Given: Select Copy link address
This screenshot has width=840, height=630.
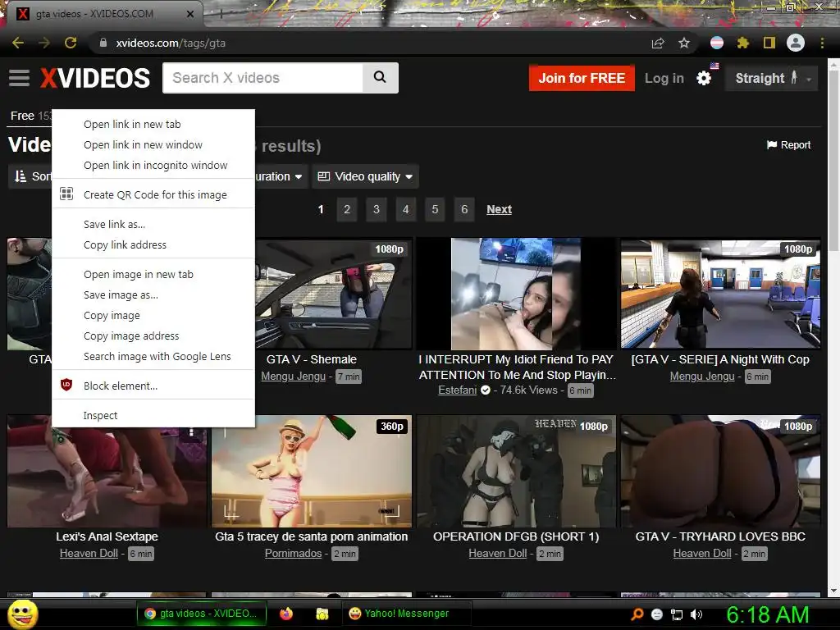Looking at the screenshot, I should 153,244.
